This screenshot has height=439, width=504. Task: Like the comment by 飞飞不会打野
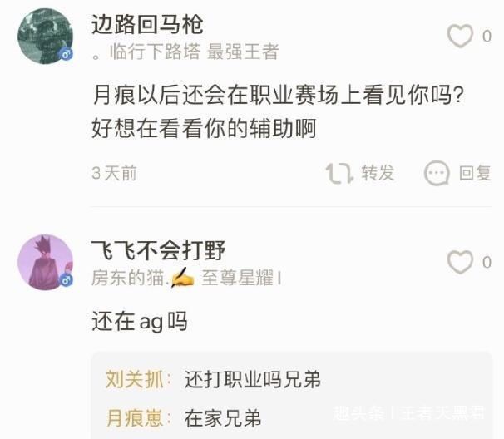coord(460,262)
